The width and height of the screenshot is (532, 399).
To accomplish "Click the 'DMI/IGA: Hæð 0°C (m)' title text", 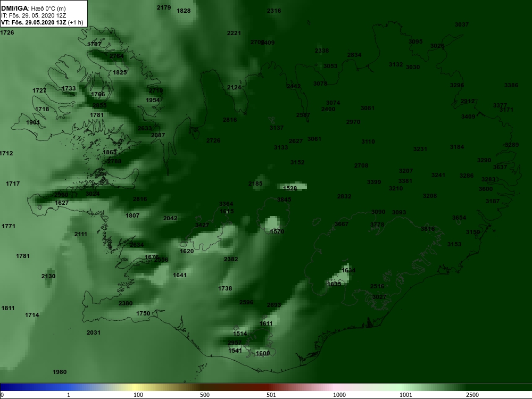I will coord(33,9).
